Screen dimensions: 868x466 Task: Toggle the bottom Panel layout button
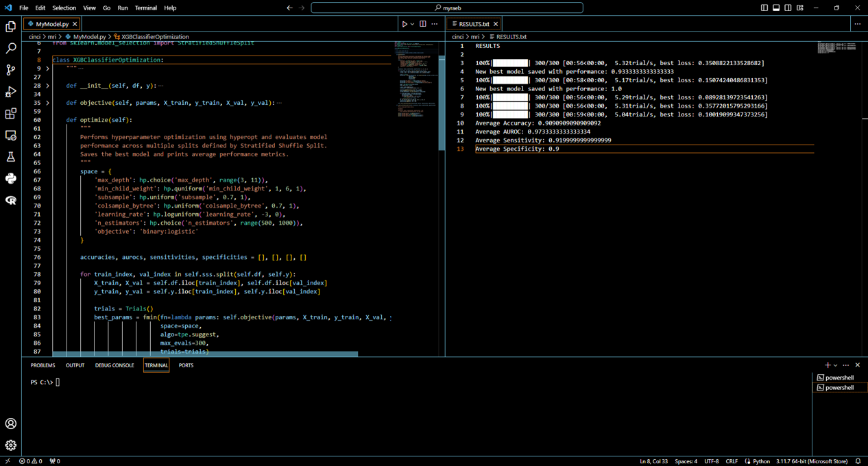[x=776, y=8]
